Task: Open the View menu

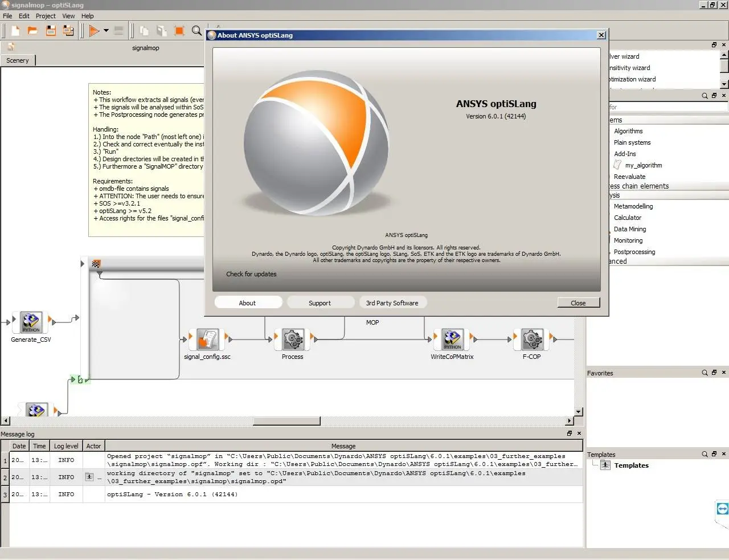Action: (x=68, y=16)
